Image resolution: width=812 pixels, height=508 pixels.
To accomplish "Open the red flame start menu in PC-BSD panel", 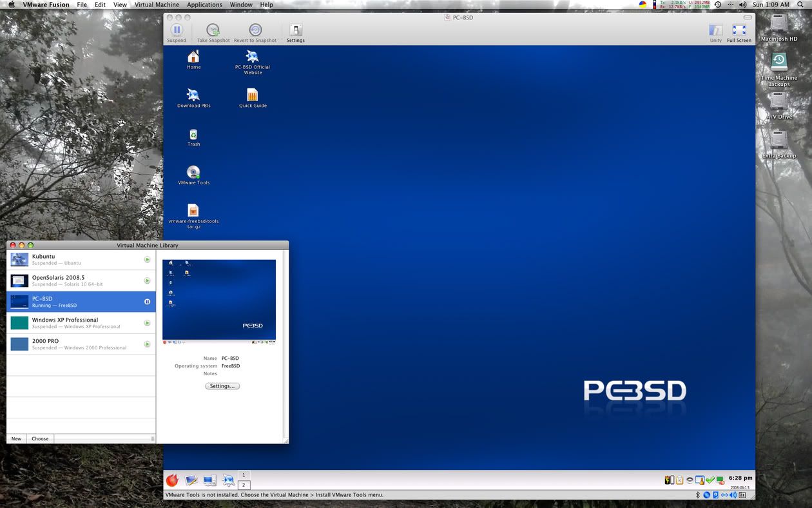I will click(172, 480).
